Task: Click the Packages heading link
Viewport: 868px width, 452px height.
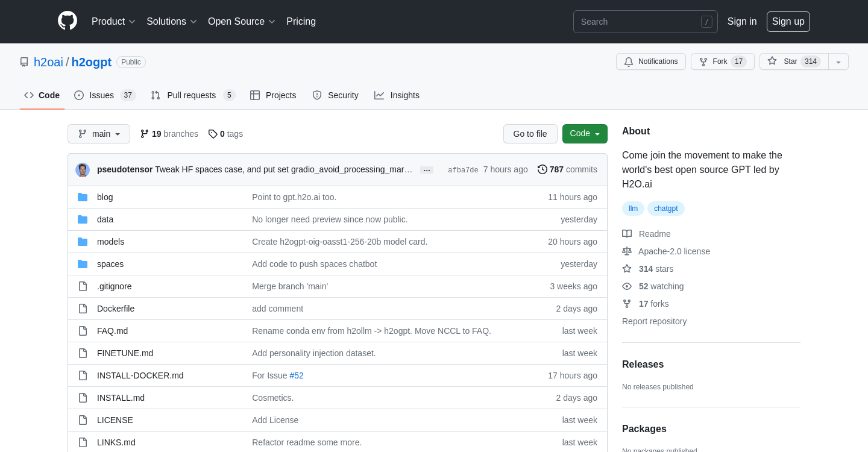Action: click(x=644, y=429)
